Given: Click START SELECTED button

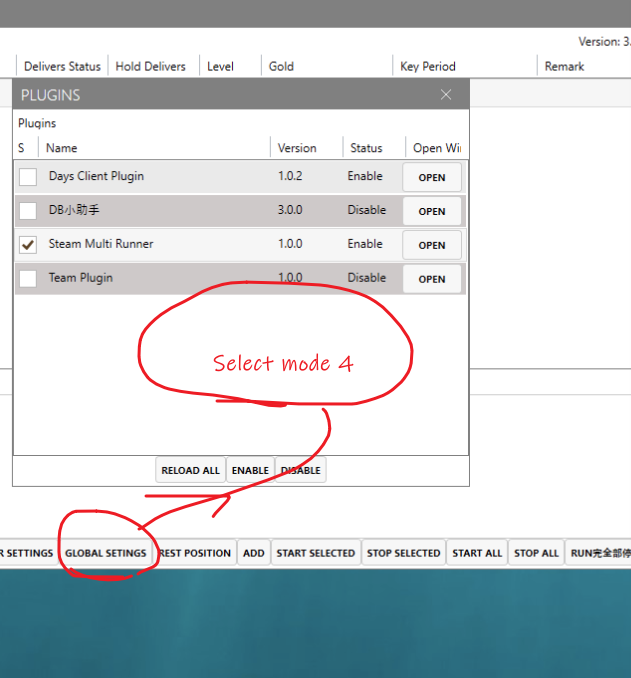Looking at the screenshot, I should point(316,553).
